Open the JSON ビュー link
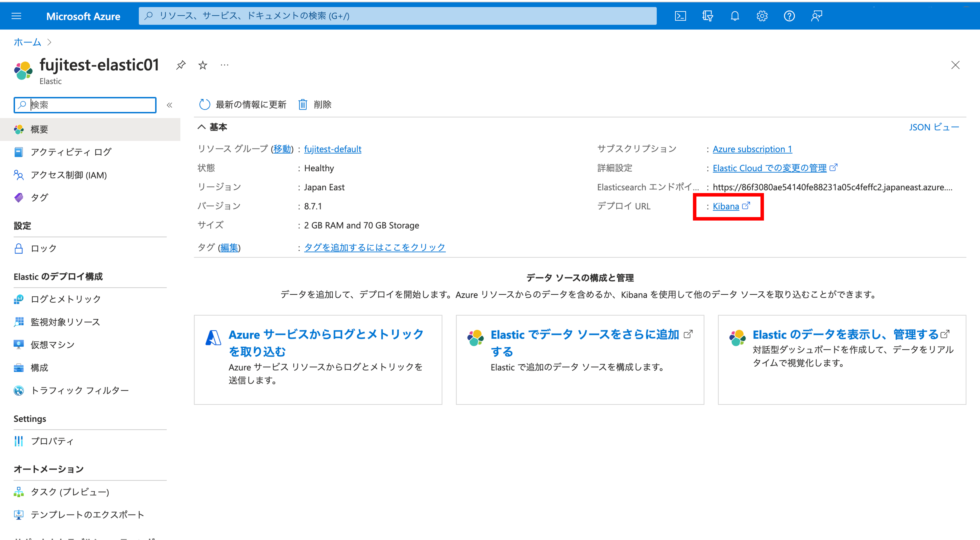This screenshot has height=540, width=980. (934, 127)
